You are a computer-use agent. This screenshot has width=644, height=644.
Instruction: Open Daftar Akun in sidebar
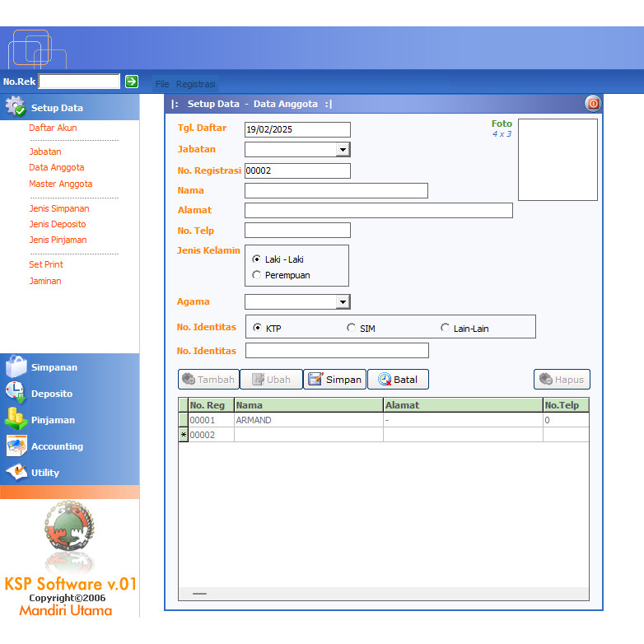(53, 128)
